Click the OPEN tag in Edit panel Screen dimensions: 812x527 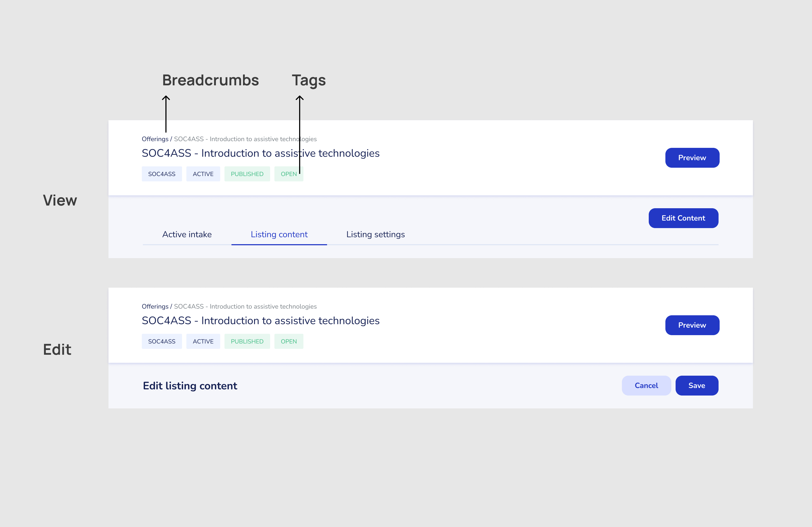288,341
